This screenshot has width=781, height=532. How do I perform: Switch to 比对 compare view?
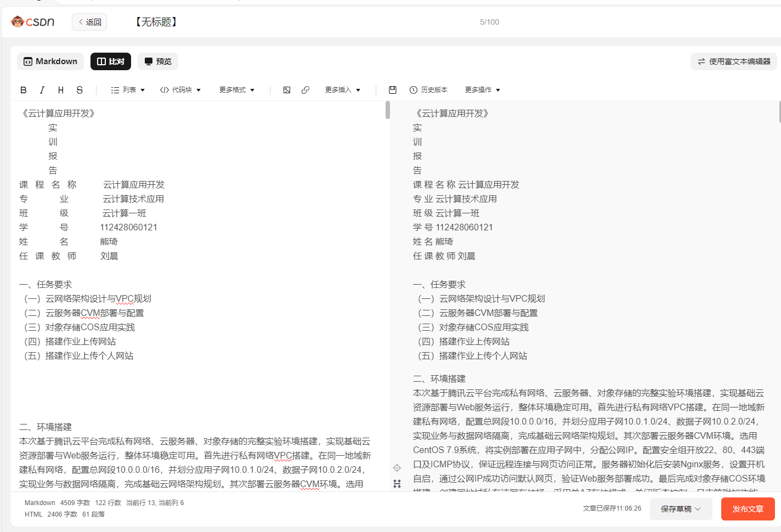coord(111,61)
